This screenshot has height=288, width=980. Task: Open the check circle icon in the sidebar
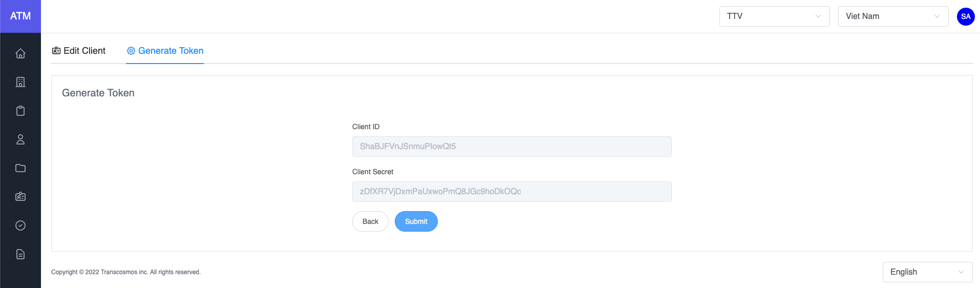tap(20, 225)
